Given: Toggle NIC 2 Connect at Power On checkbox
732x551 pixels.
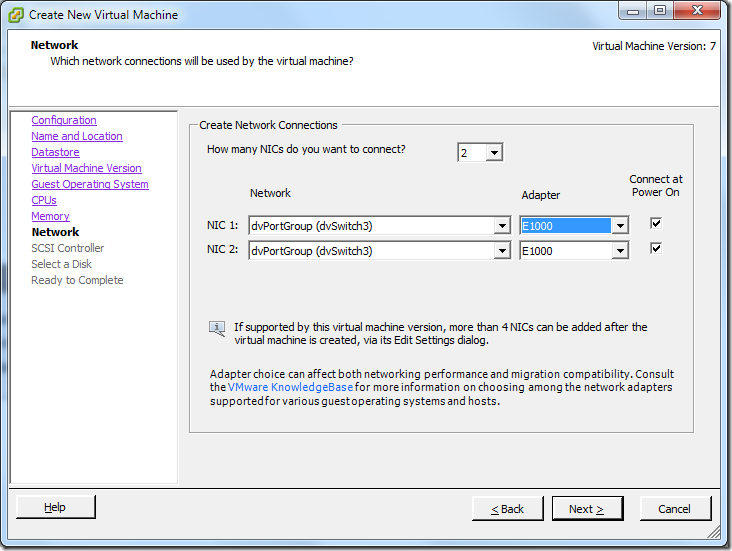Looking at the screenshot, I should [x=656, y=248].
